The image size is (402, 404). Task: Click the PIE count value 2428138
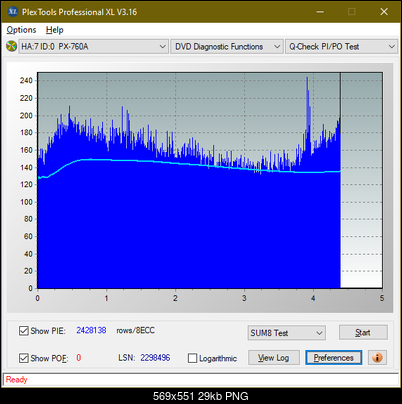click(x=91, y=330)
